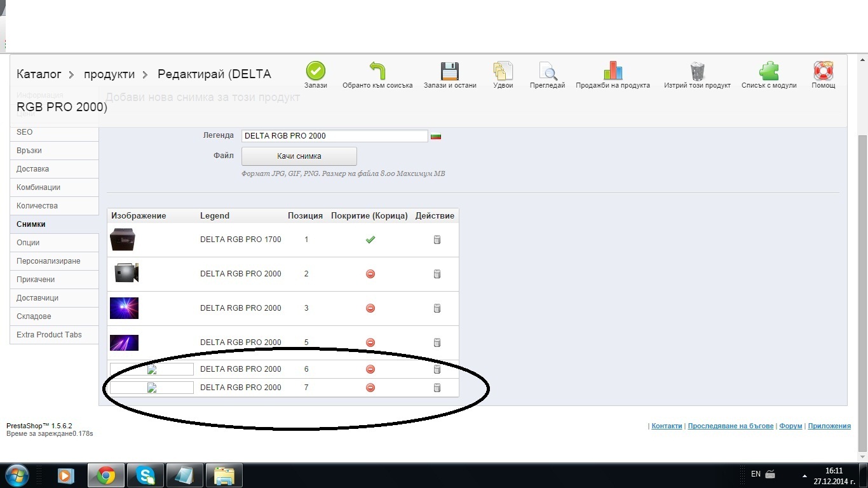The width and height of the screenshot is (868, 488).
Task: Open Продажби на продукта chart icon
Action: tap(613, 71)
